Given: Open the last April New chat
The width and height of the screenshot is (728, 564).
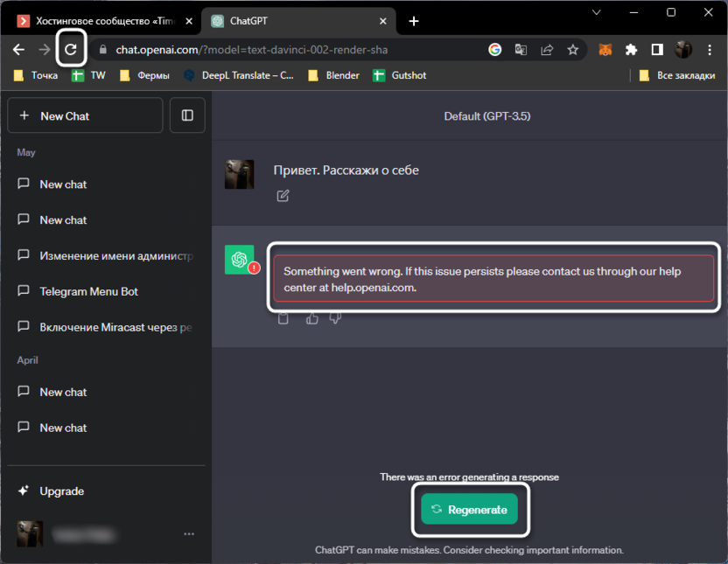Looking at the screenshot, I should pyautogui.click(x=106, y=428).
